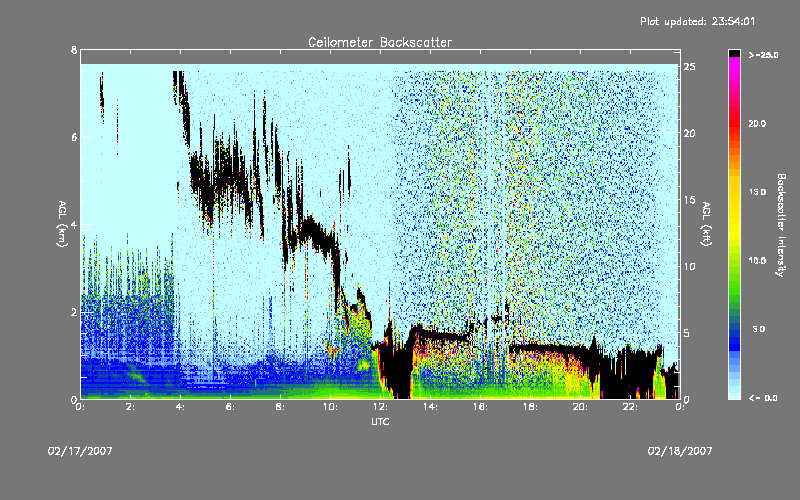800x500 pixels.
Task: Click the 15 kft tick label on right axis
Action: pos(689,200)
